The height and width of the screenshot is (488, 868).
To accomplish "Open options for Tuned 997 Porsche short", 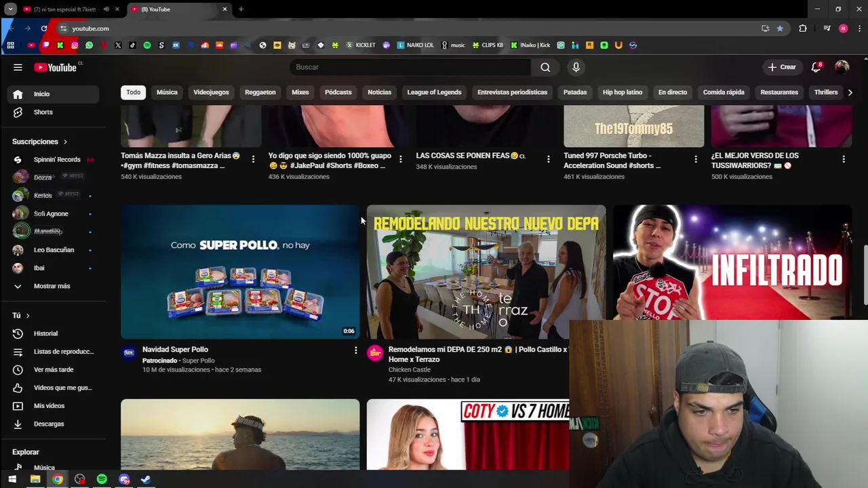I will pyautogui.click(x=696, y=159).
